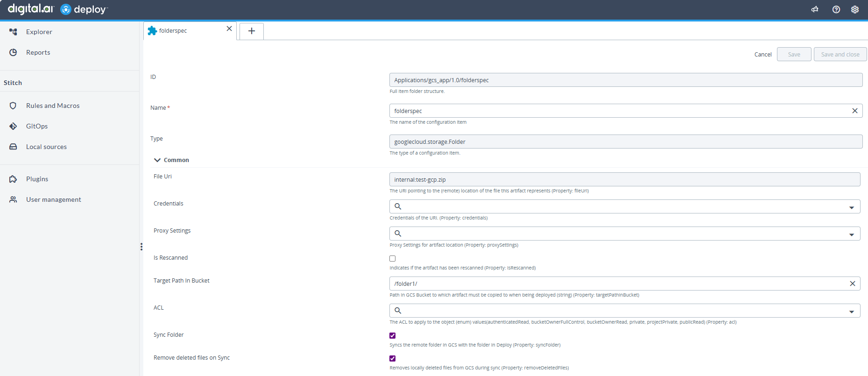The image size is (868, 376).
Task: Uncheck the Sync Folder checkbox
Action: (x=393, y=335)
